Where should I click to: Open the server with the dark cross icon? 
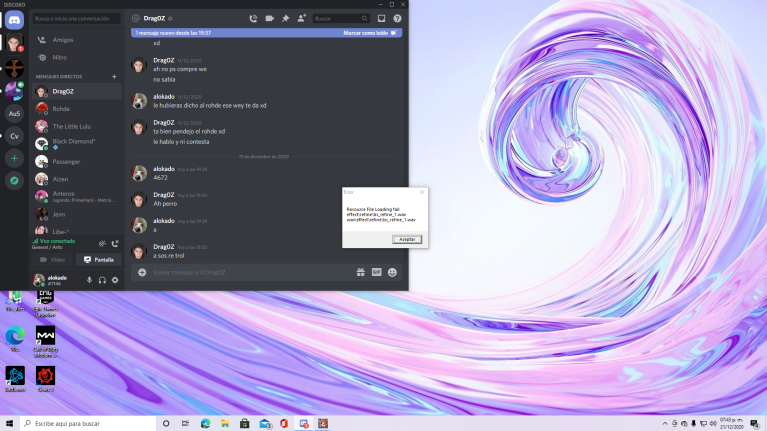point(14,69)
